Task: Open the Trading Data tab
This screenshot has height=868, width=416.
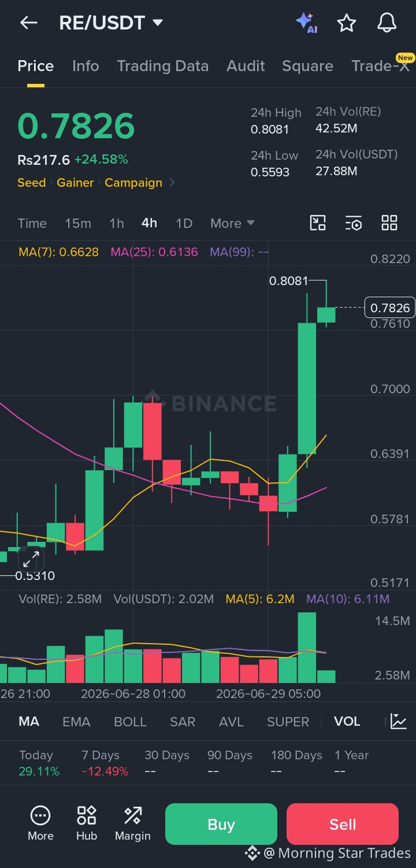Action: 163,66
